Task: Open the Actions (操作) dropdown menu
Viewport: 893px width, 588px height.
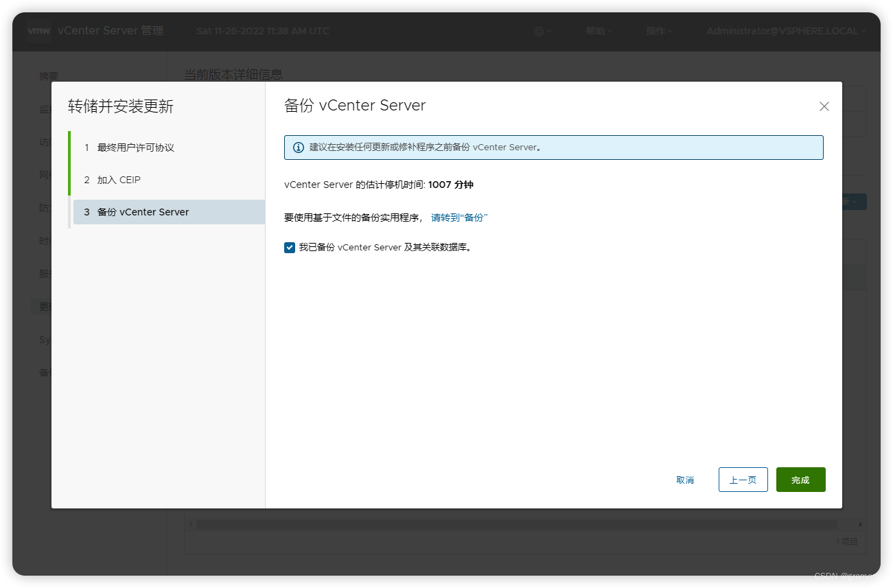Action: pyautogui.click(x=659, y=31)
